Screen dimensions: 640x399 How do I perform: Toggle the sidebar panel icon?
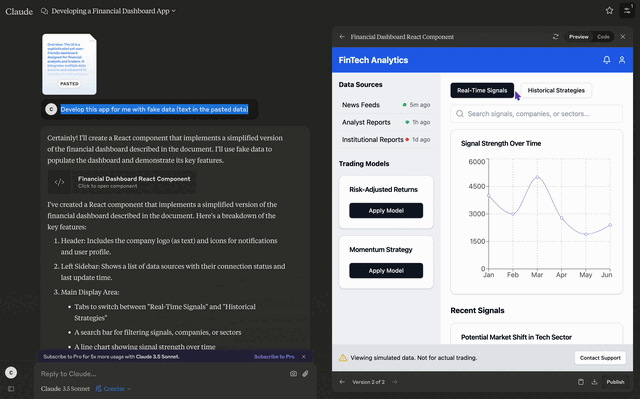point(11,389)
